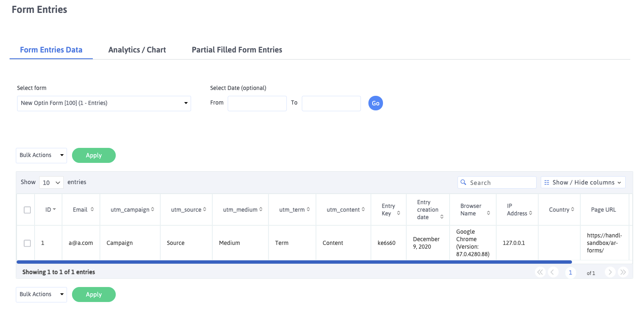The width and height of the screenshot is (644, 327).
Task: Sort by the Country column arrows
Action: [572, 210]
